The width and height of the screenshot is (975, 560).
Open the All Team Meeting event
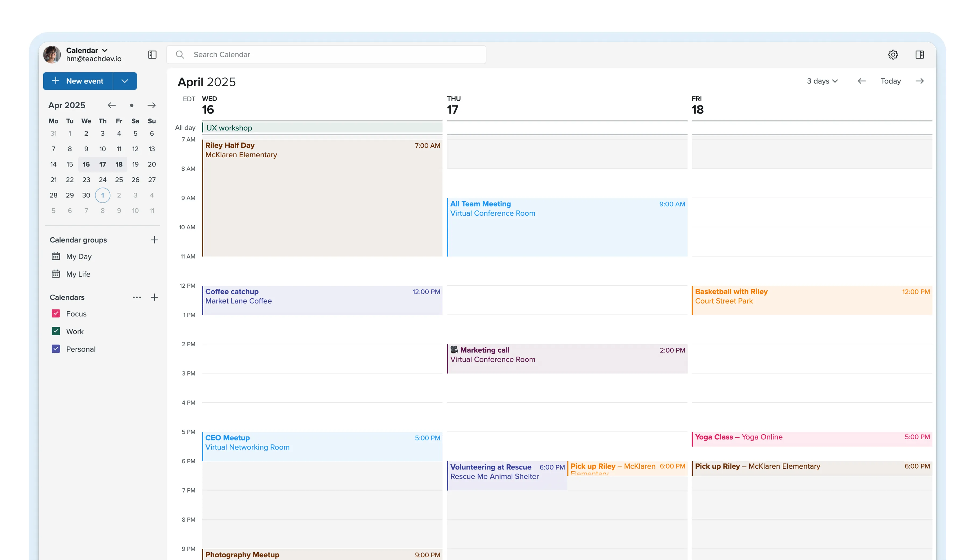coord(566,227)
